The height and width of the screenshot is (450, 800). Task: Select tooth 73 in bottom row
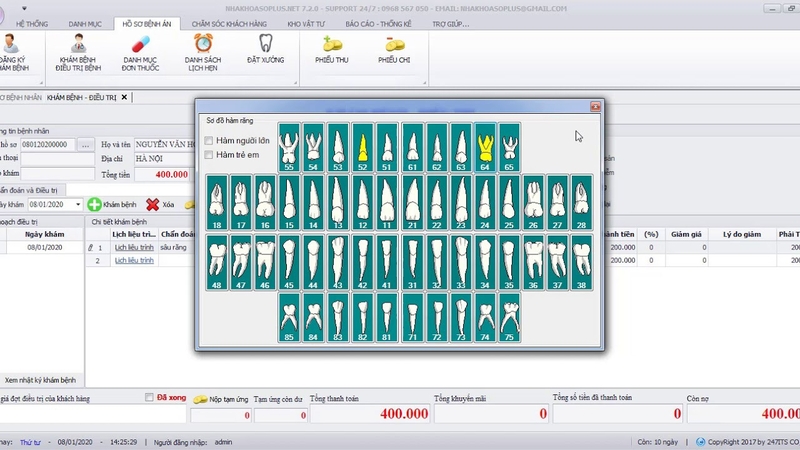461,317
